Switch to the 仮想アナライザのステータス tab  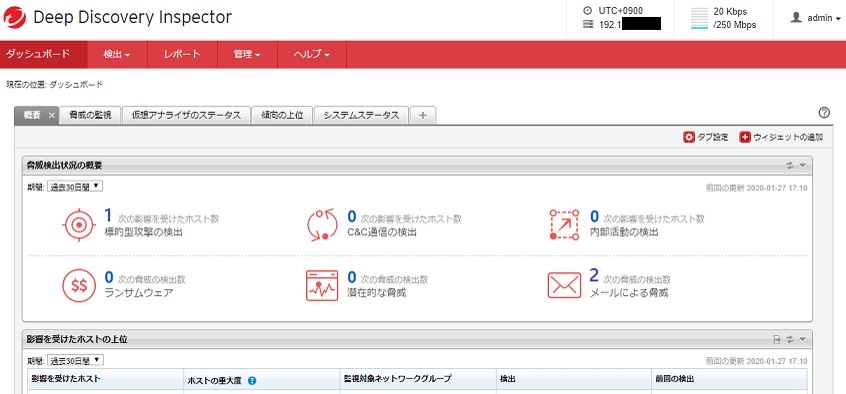[x=186, y=116]
